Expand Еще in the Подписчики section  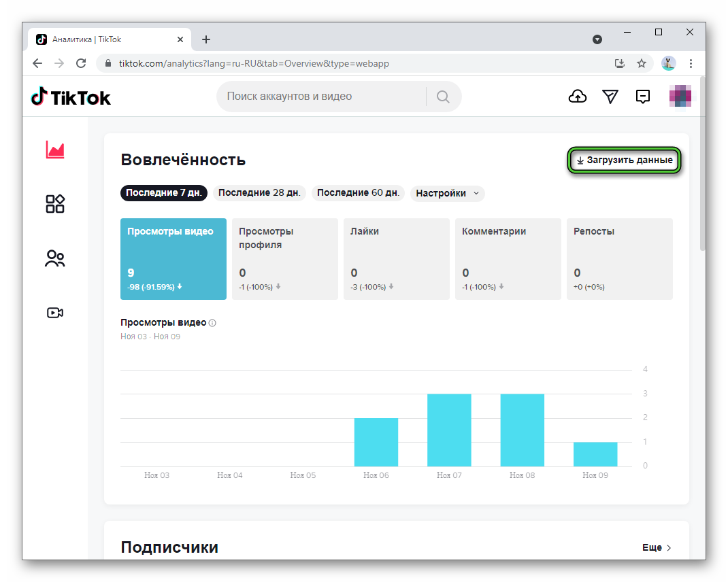point(657,547)
